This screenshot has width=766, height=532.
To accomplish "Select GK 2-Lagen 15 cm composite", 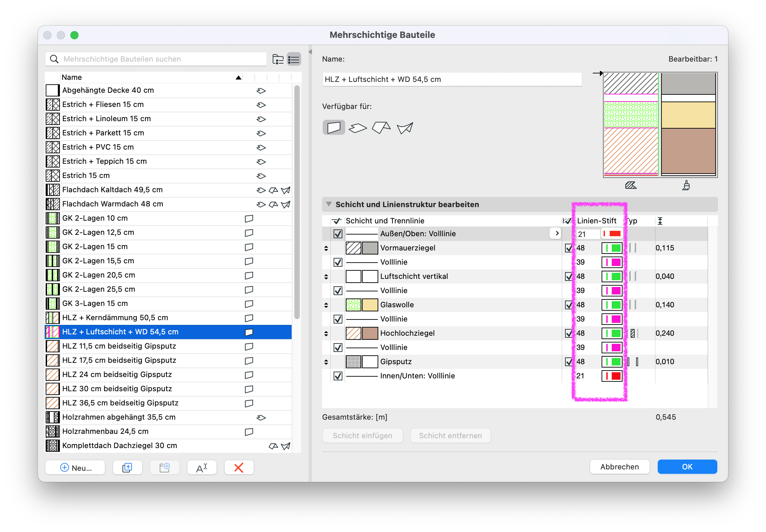I will 168,247.
